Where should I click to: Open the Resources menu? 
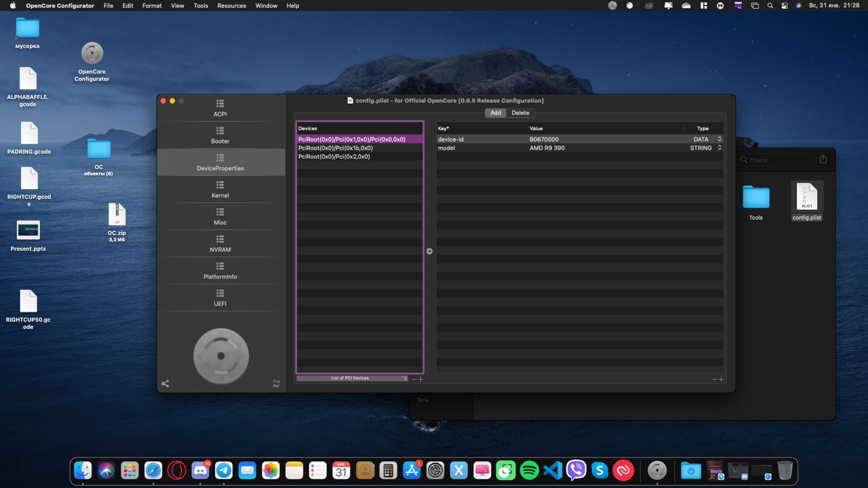tap(231, 5)
